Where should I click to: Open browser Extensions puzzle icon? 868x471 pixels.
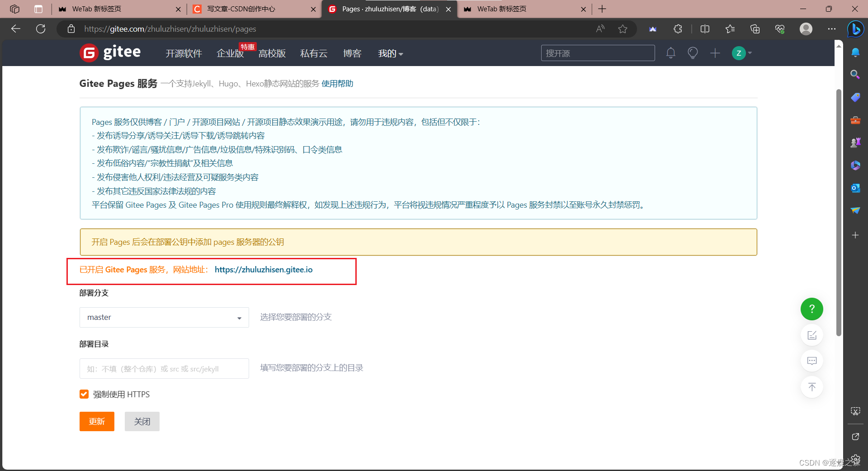(678, 29)
